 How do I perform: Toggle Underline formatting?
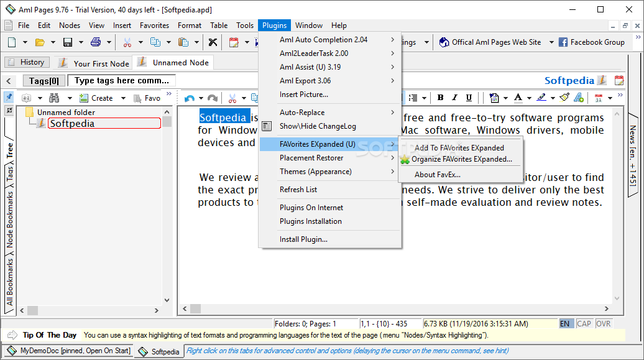coord(469,98)
